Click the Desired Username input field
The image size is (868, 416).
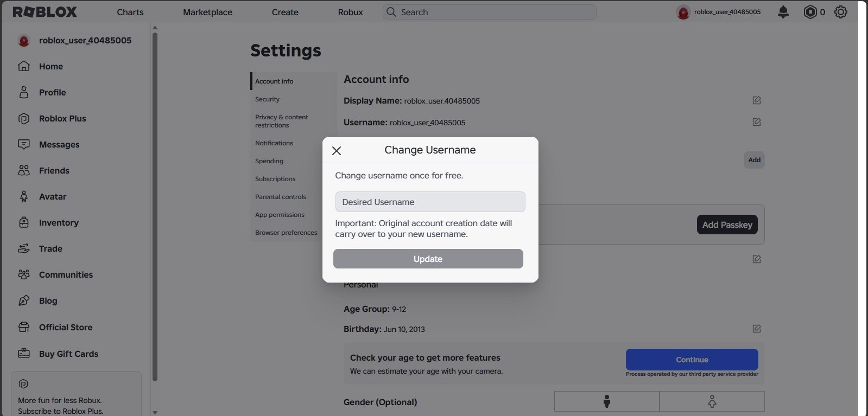[x=430, y=202]
